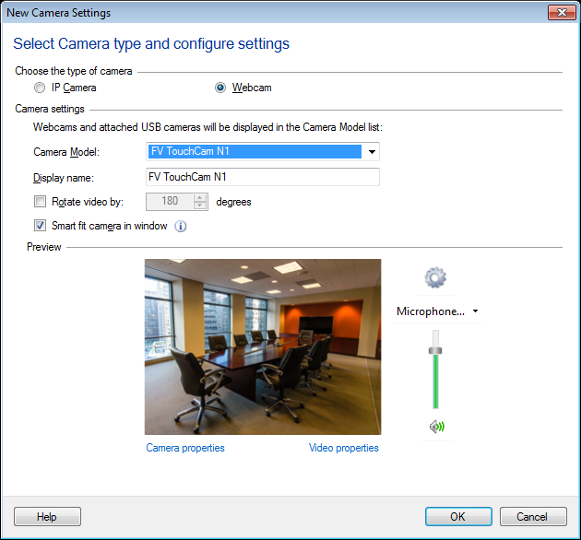Open the Video properties link
This screenshot has width=581, height=540.
click(343, 448)
